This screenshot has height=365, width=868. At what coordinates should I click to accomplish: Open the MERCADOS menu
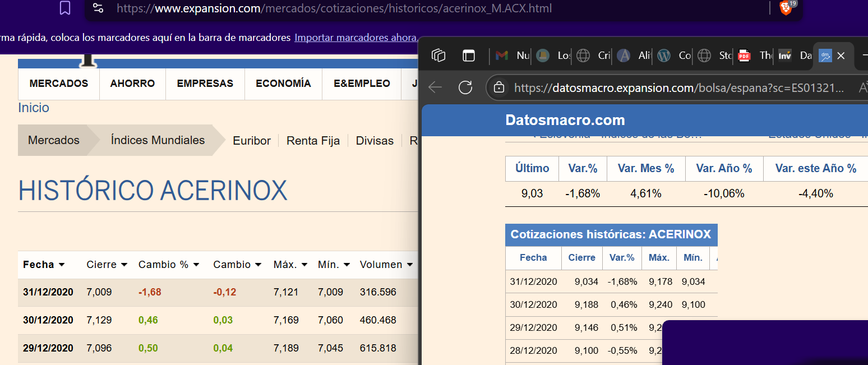[59, 84]
